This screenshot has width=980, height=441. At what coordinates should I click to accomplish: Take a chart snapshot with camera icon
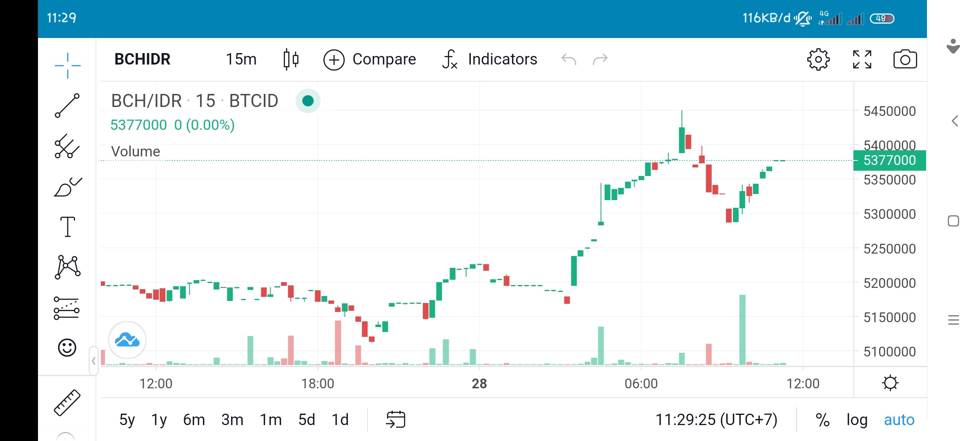click(x=905, y=60)
